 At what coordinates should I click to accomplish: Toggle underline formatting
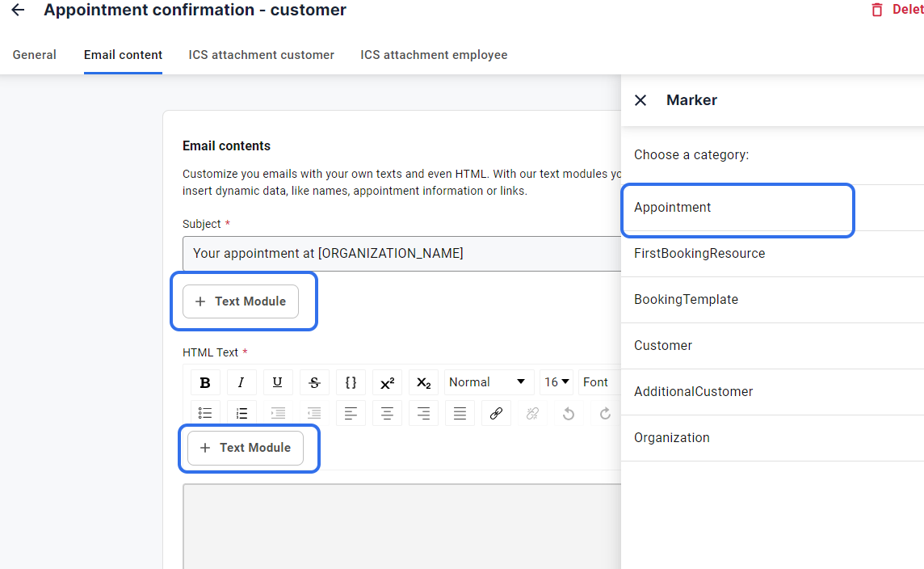278,382
